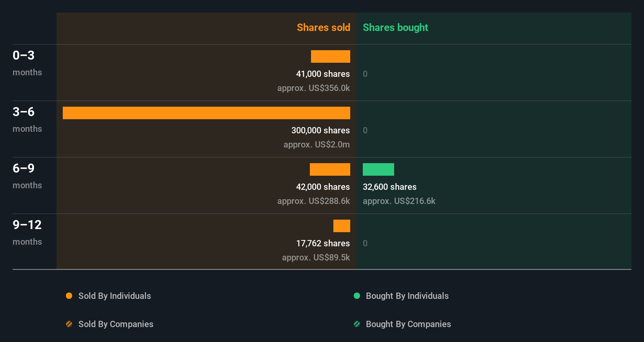Click the 9–12 months row label

pyautogui.click(x=27, y=233)
